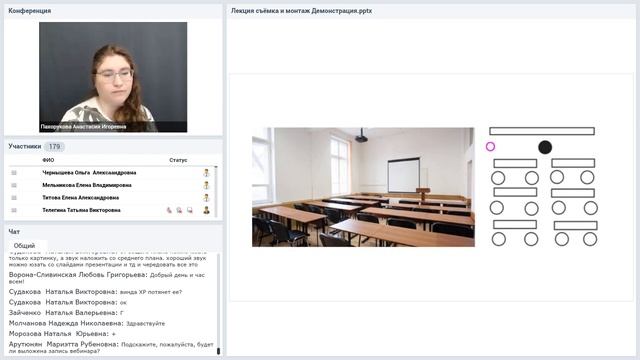The width and height of the screenshot is (640, 360).
Task: Select participant Чернышева Ольга Александровна
Action: tap(89, 173)
